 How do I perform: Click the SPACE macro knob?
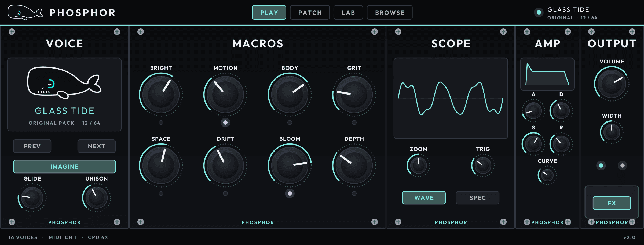(161, 165)
